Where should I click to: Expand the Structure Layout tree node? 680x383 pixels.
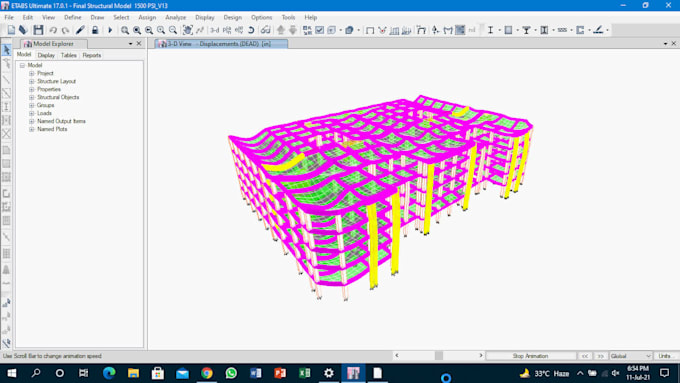pos(32,82)
